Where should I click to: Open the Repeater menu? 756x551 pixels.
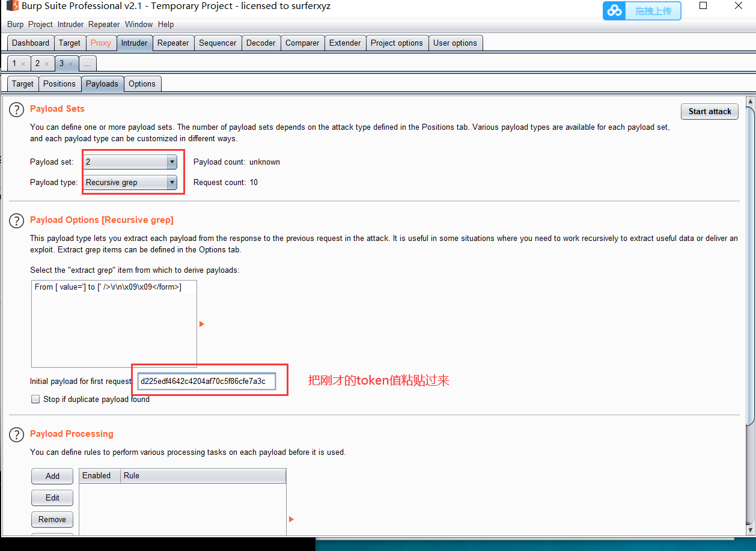pos(104,25)
